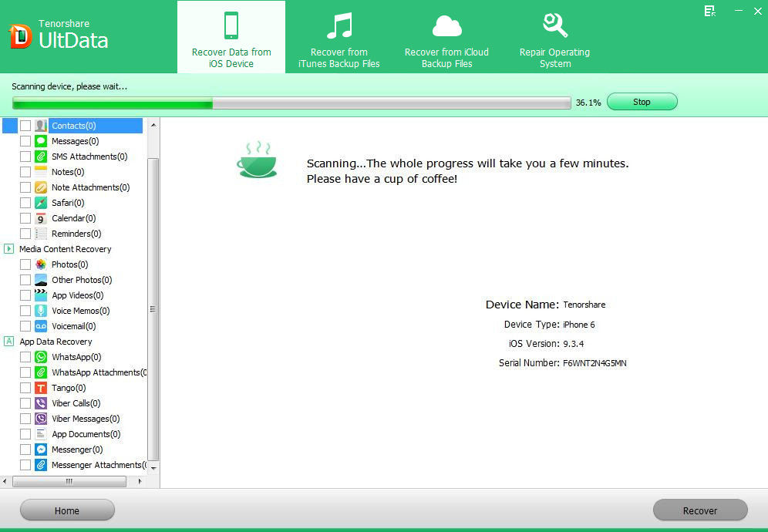
Task: Check the Photos checkbox
Action: click(25, 264)
